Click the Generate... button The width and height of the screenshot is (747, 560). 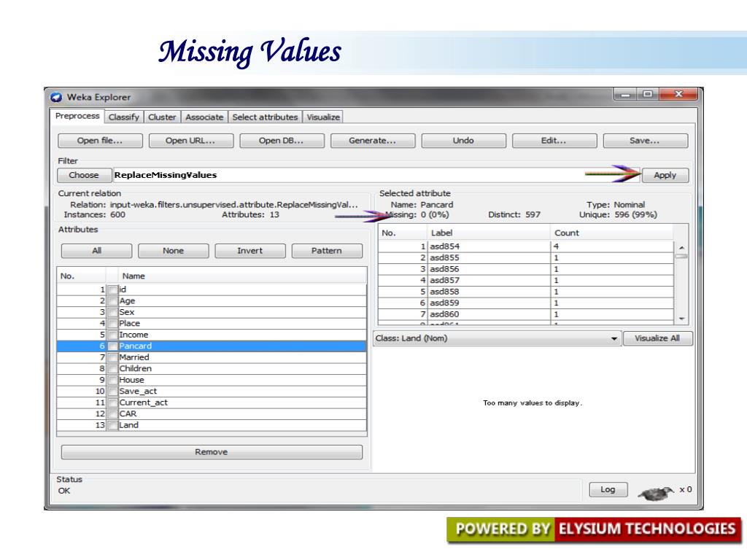[x=373, y=141]
